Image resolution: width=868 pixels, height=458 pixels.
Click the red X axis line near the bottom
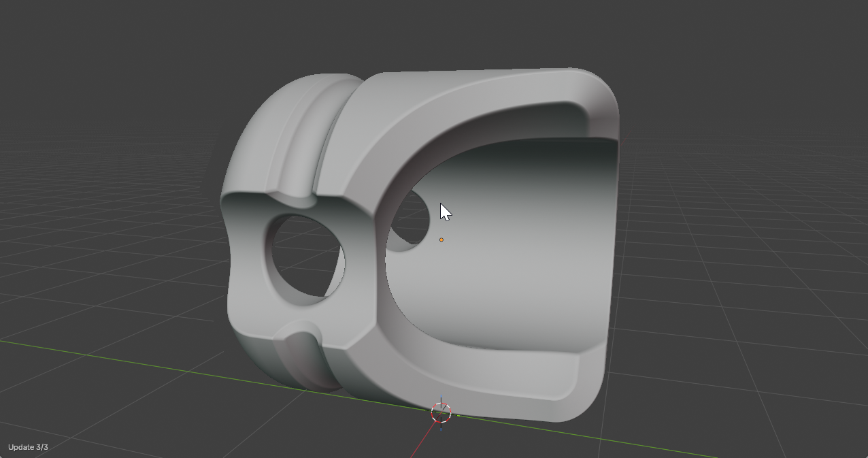418,447
